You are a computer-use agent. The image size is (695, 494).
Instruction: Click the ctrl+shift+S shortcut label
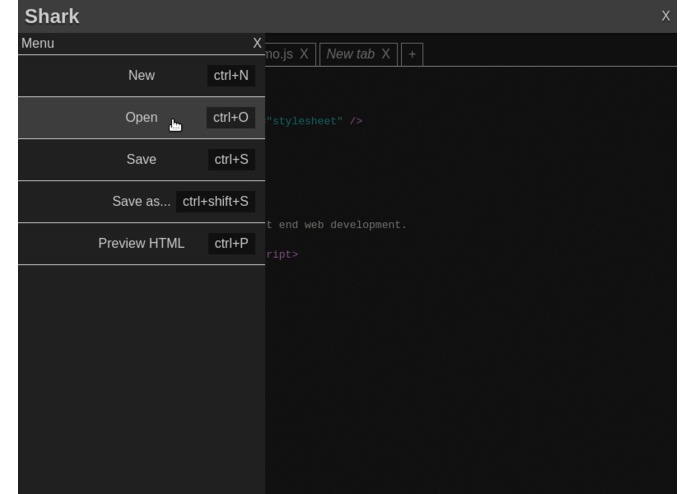(215, 202)
